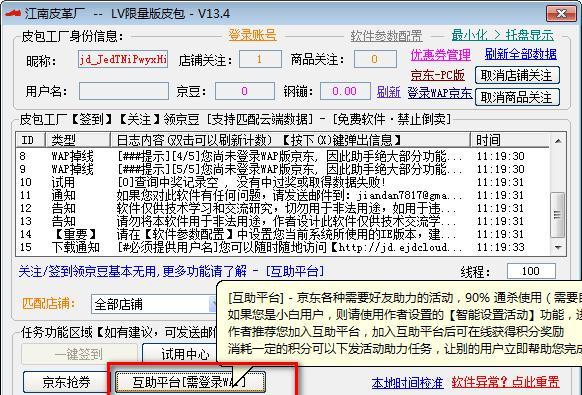Image resolution: width=582 pixels, height=395 pixels.
Task: Click the 商品关注 count field
Action: (x=375, y=59)
